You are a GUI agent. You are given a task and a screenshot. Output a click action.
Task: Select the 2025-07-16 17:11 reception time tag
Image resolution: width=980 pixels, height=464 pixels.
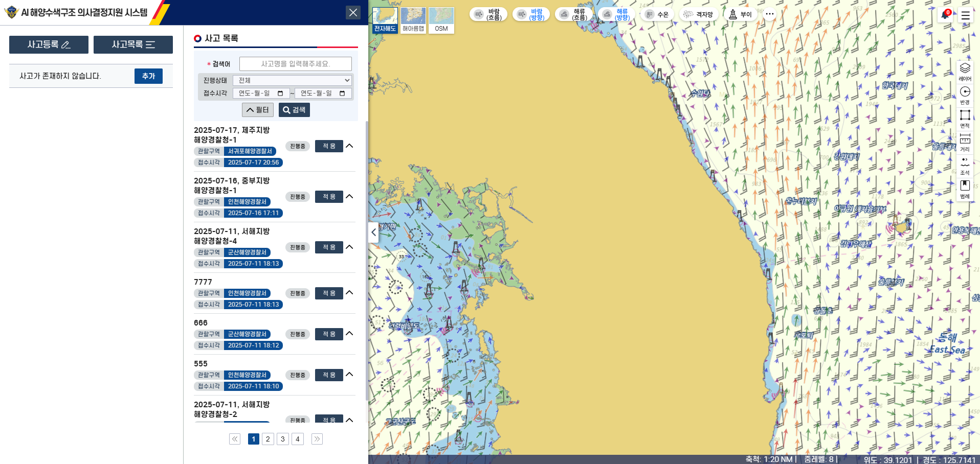click(x=254, y=213)
